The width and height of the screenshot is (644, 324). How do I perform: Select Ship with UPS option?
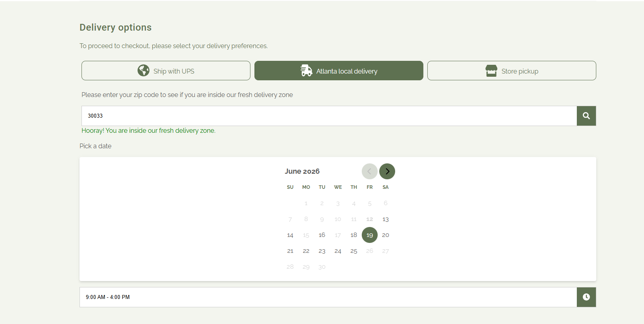tap(166, 71)
